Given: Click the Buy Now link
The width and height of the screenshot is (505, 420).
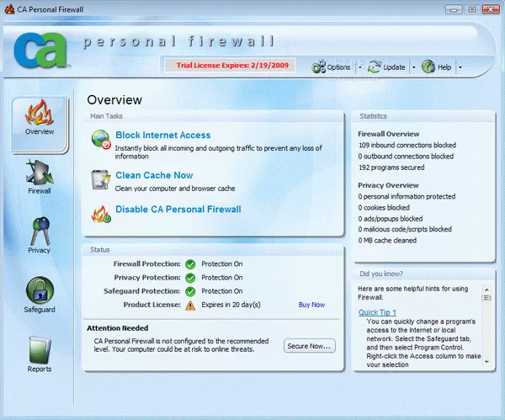Looking at the screenshot, I should pyautogui.click(x=311, y=305).
